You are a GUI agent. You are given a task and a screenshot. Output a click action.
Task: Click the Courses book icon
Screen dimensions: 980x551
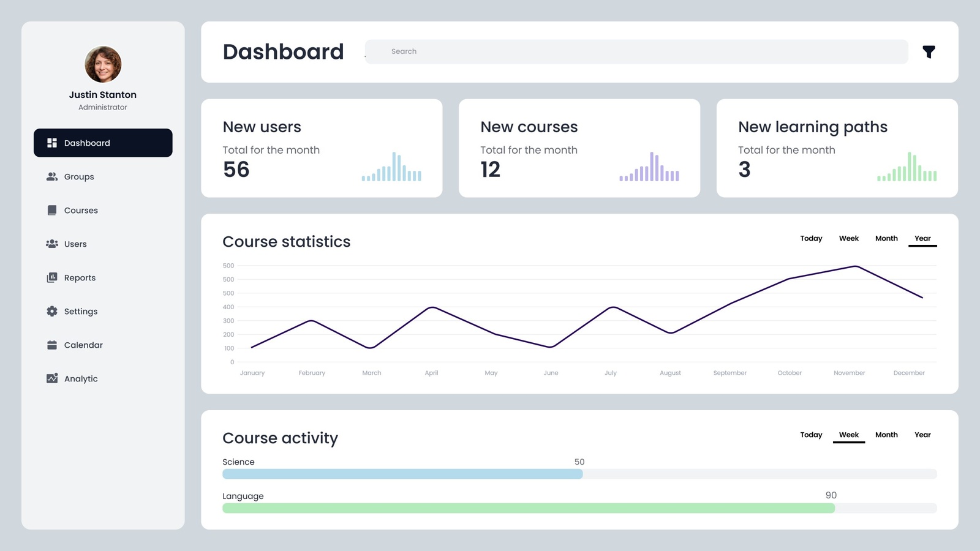click(x=52, y=211)
